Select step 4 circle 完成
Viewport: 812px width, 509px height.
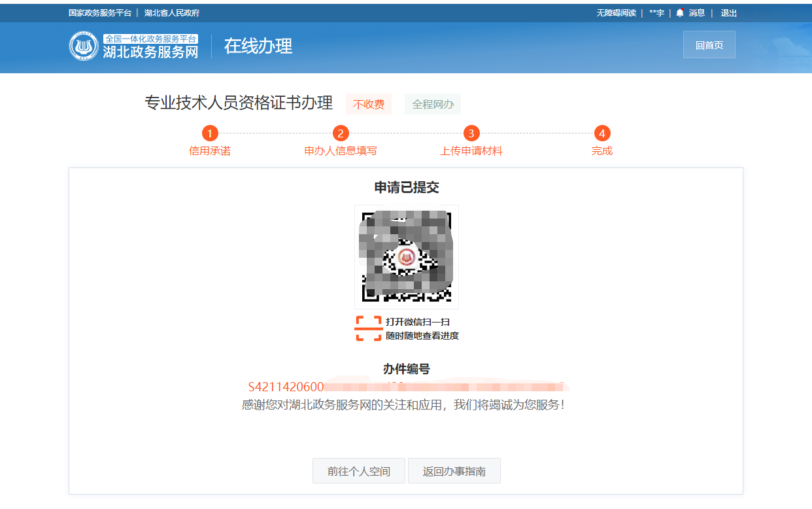coord(602,133)
